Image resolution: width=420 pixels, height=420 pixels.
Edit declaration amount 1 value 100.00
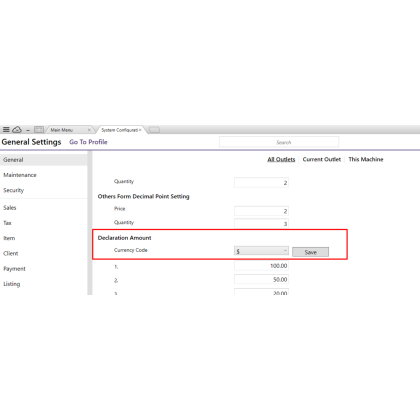point(261,266)
